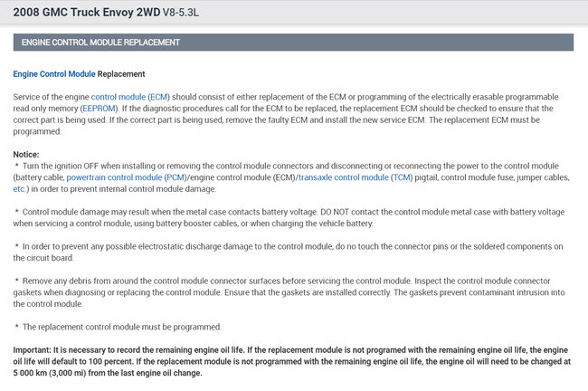Click the 'V8-5.3L' engine label

pyautogui.click(x=180, y=13)
